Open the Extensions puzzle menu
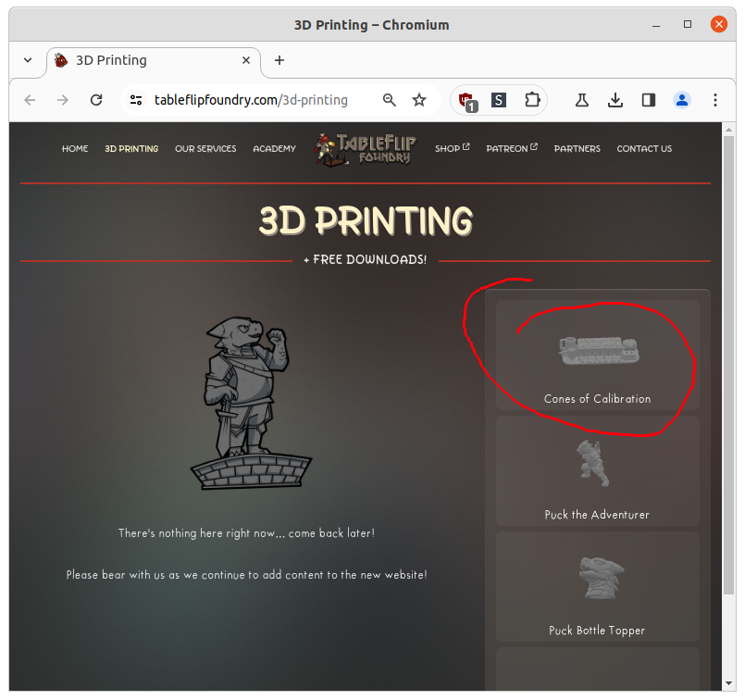 [532, 100]
